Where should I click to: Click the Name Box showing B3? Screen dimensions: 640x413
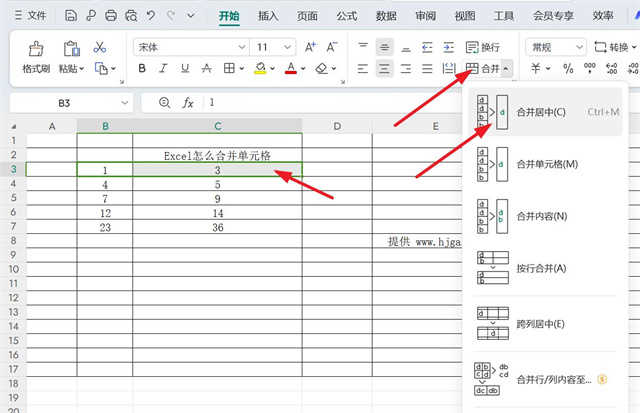coord(65,103)
